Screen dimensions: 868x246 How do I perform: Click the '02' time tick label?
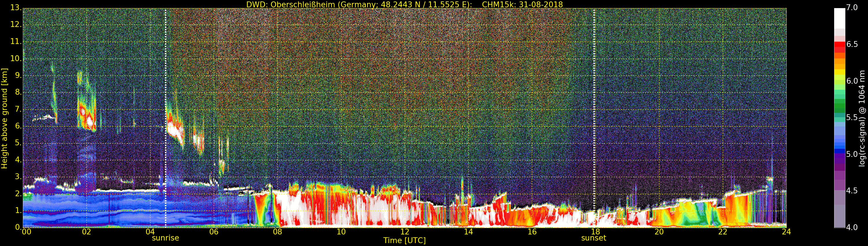click(x=87, y=232)
